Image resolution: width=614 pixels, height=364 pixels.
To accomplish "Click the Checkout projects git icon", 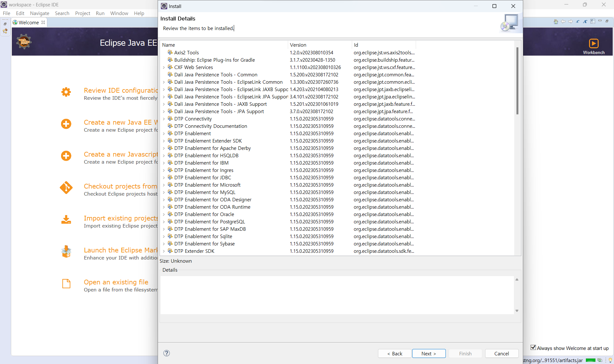I will click(x=66, y=188).
